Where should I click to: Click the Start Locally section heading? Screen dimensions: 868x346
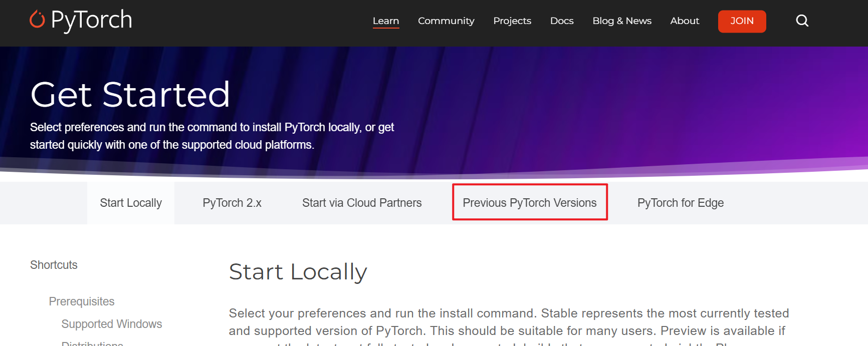pos(298,272)
